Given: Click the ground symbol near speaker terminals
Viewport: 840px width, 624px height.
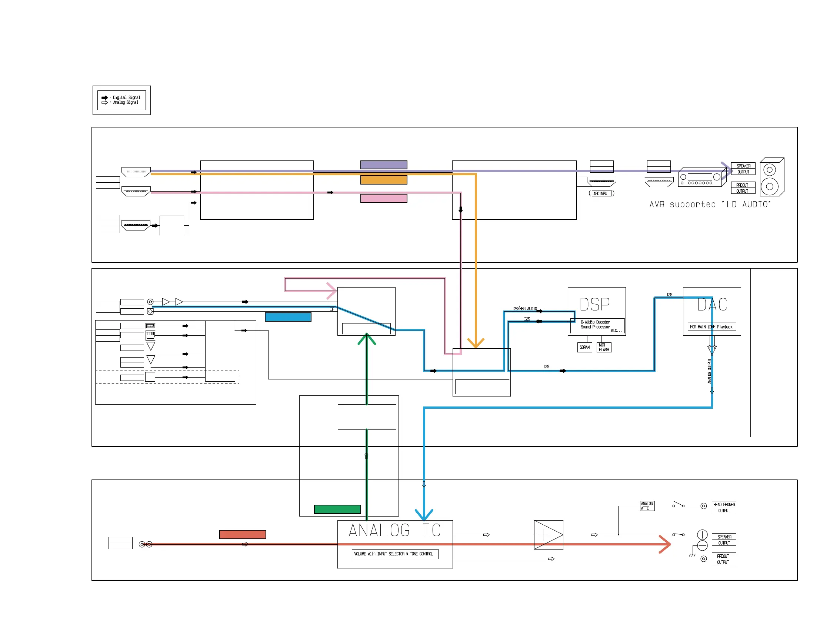Looking at the screenshot, I should click(691, 554).
